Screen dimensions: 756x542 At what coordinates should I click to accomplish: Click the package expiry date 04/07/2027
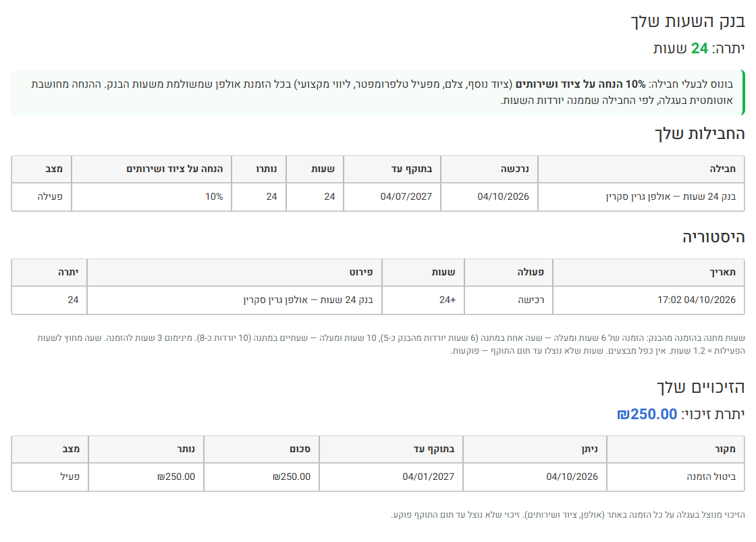point(406,196)
